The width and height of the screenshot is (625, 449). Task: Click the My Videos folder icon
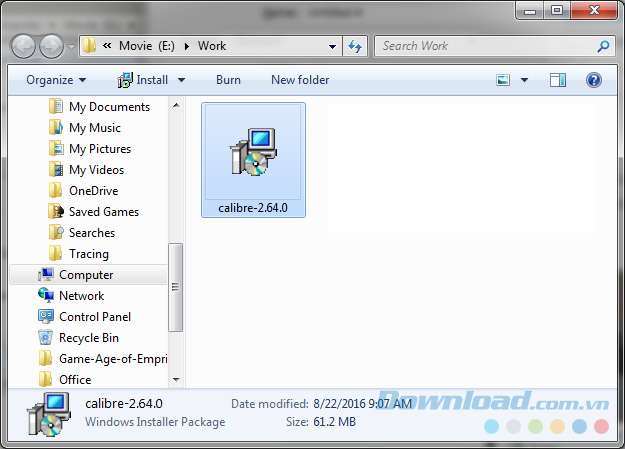pyautogui.click(x=56, y=169)
